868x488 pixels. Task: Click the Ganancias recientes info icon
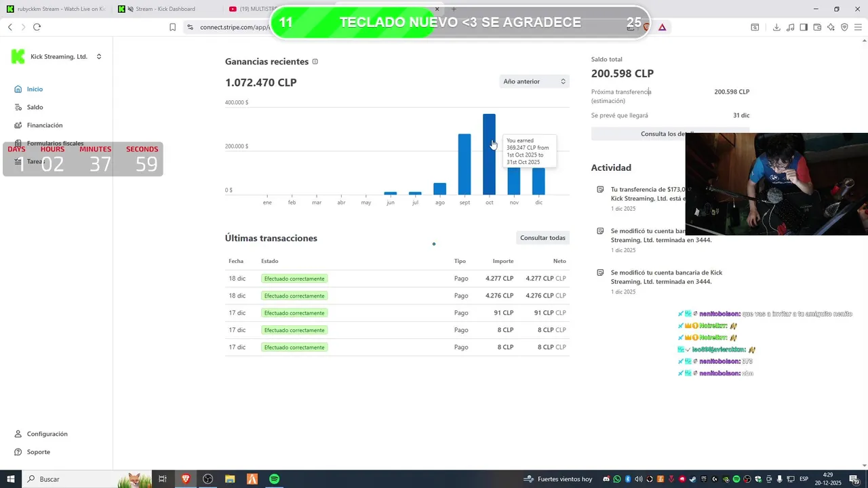tap(315, 62)
